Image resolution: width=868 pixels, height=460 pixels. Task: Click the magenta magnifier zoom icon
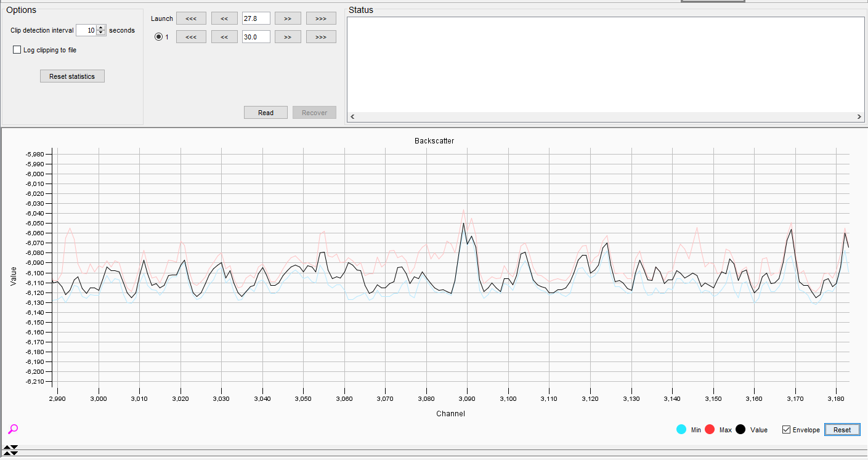point(12,429)
